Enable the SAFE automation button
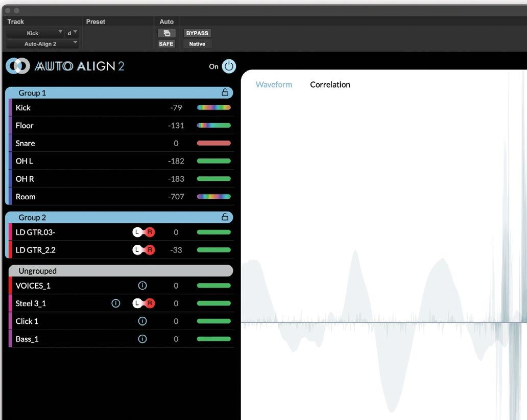This screenshot has height=420, width=527. coord(166,44)
